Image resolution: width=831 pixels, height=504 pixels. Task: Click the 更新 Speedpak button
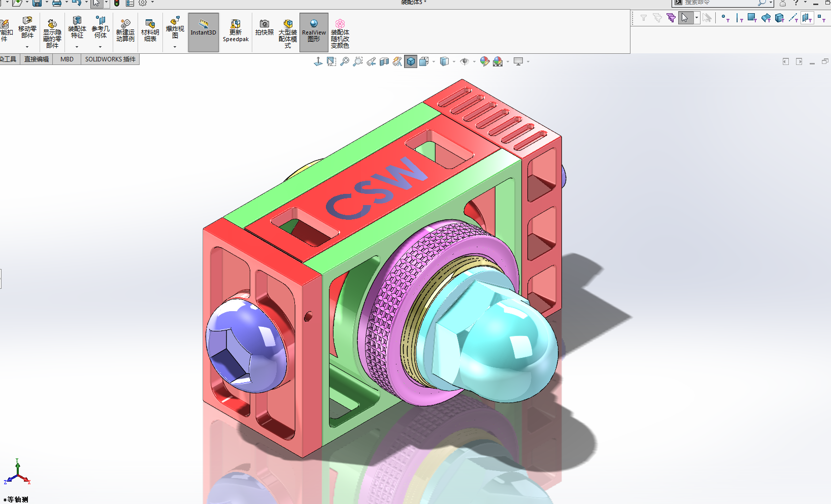pos(235,31)
